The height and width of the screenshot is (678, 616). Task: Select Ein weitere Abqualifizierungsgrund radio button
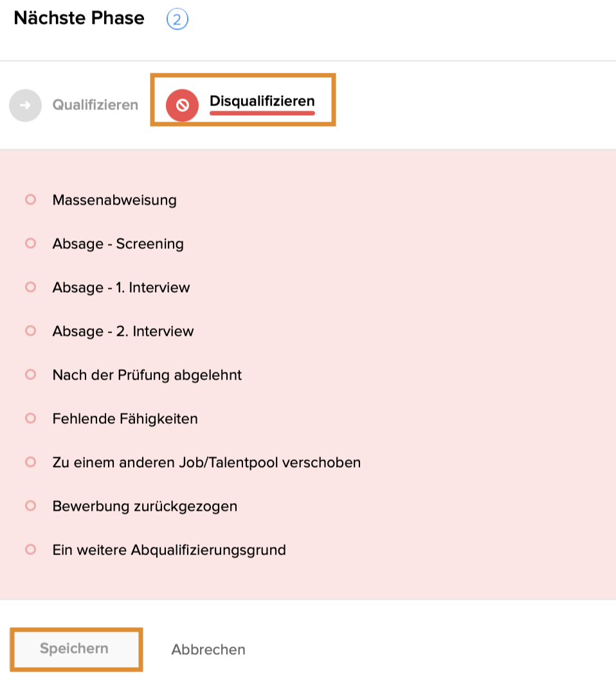tap(30, 550)
